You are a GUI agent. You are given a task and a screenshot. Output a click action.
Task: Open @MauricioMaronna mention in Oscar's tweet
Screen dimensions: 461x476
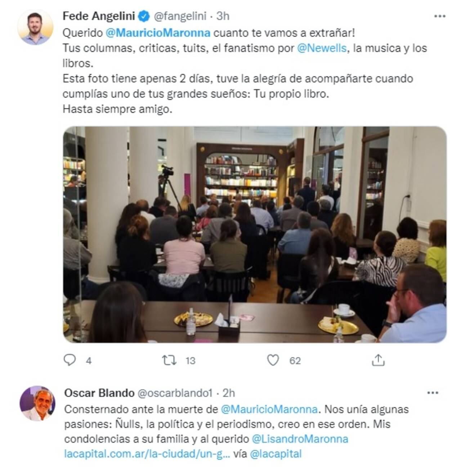269,409
